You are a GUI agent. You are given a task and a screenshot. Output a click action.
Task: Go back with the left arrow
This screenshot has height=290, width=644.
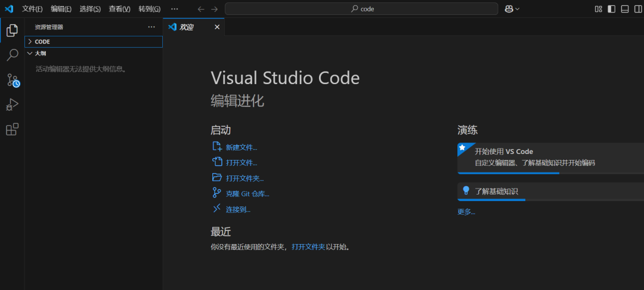[x=201, y=9]
